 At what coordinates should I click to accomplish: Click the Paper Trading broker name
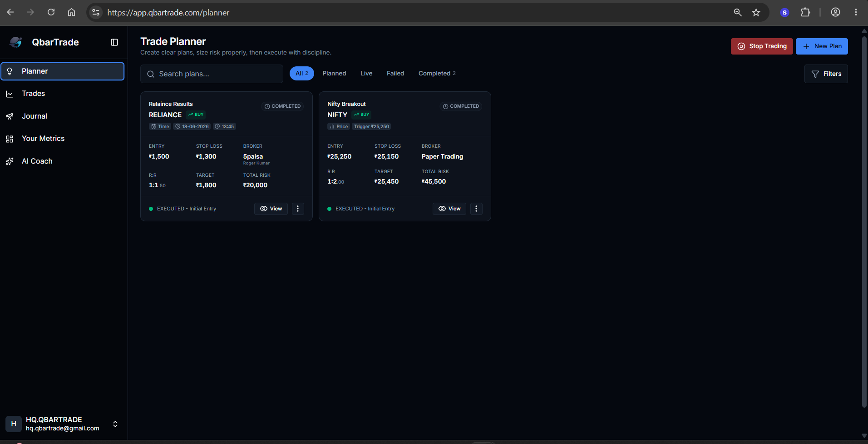(442, 156)
